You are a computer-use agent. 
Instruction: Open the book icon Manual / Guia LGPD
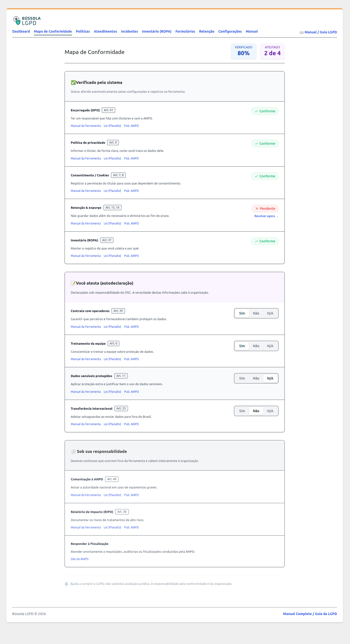click(318, 32)
